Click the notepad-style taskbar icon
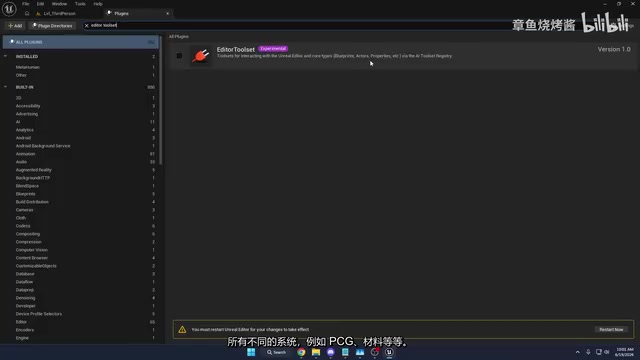Screen dimensions: 640x360 tap(345, 352)
